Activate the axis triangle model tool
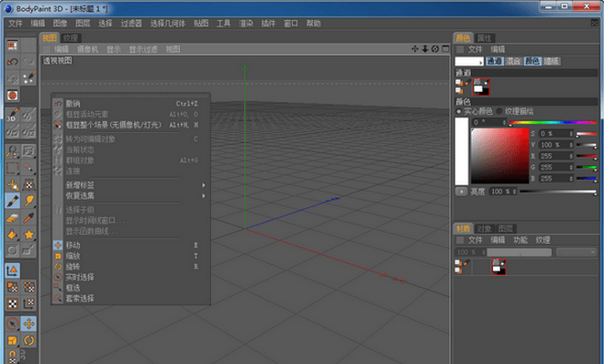Viewport: 604px width, 364px height. pos(12,270)
